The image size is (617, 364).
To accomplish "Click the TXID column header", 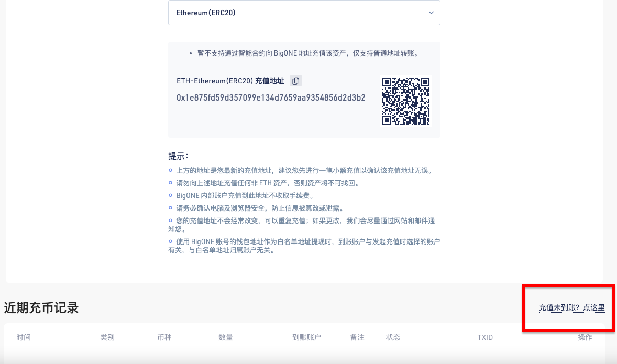I will 485,337.
